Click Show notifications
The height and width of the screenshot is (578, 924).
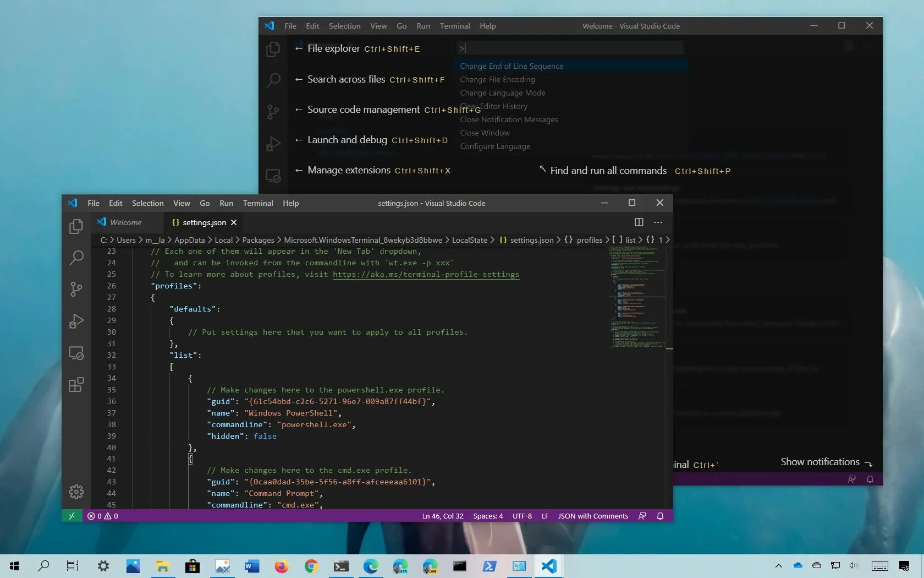(820, 462)
